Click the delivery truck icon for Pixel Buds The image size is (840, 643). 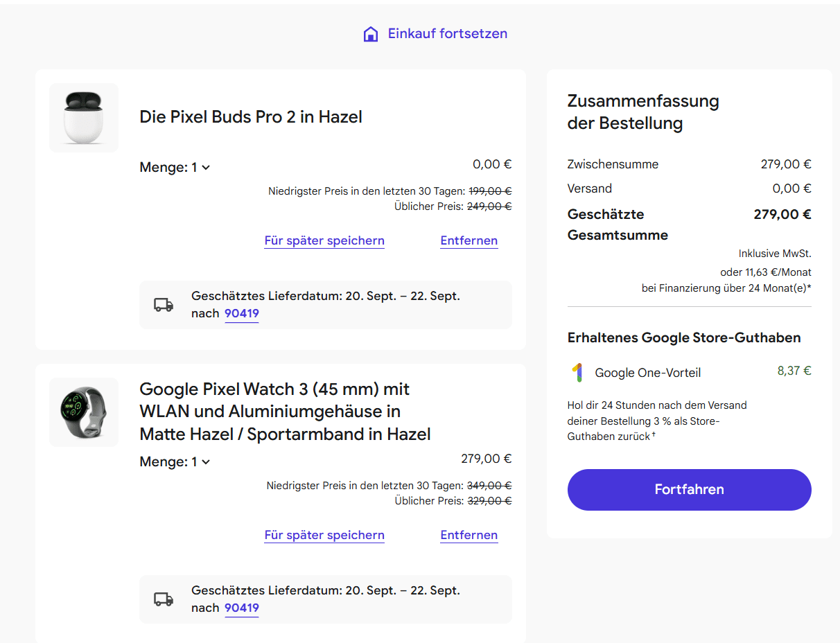(x=164, y=305)
